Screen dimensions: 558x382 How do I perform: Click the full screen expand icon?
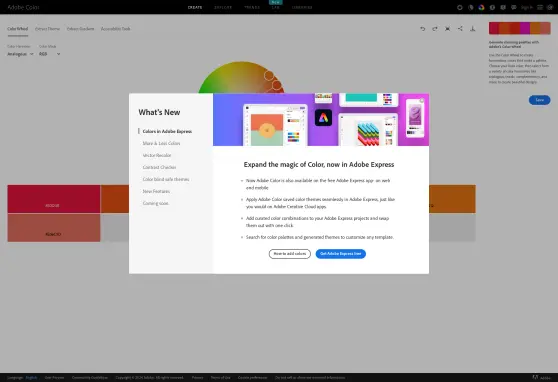[x=447, y=29]
